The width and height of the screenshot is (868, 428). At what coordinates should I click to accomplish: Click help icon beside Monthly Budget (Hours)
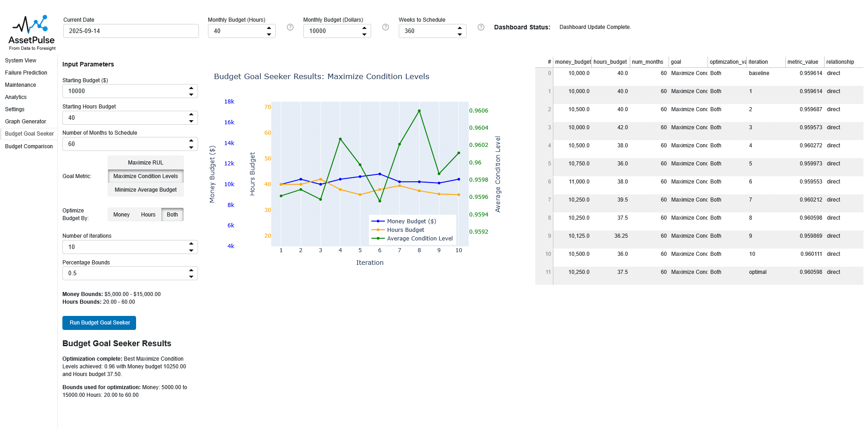pyautogui.click(x=290, y=27)
